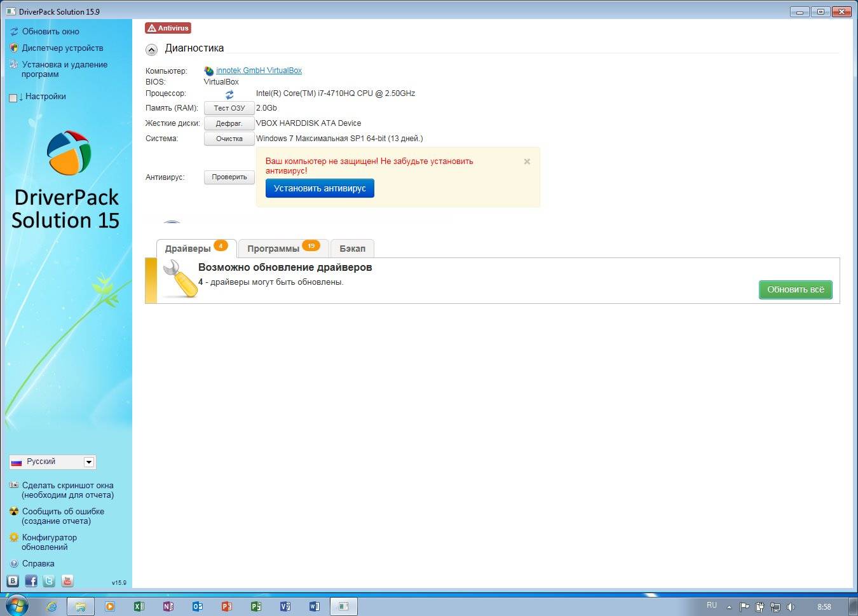Click the shield icon beside Диспетчер устройств
Viewport: 858px width, 616px height.
point(14,48)
